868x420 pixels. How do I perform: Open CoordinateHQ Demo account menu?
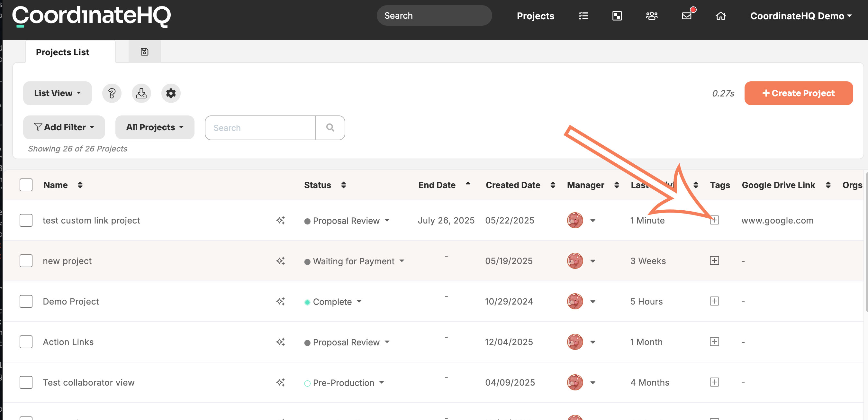801,16
